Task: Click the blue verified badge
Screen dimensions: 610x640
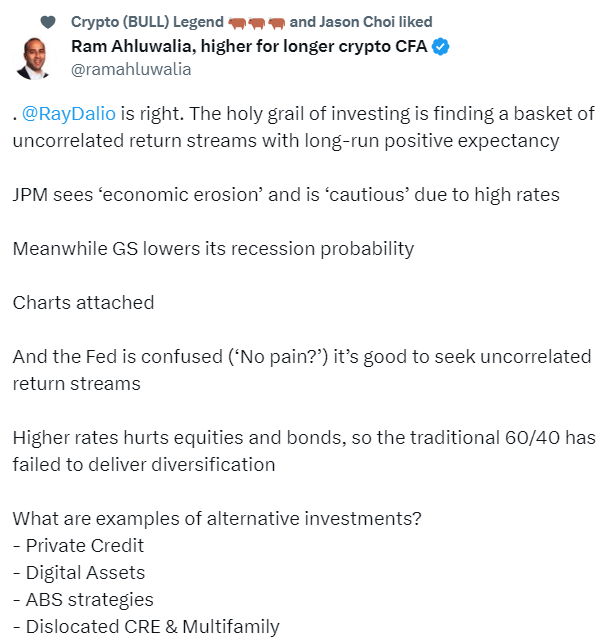Action: click(x=441, y=47)
